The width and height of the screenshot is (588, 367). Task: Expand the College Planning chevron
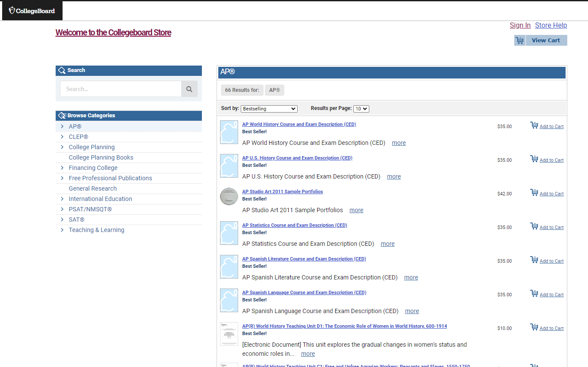click(62, 147)
